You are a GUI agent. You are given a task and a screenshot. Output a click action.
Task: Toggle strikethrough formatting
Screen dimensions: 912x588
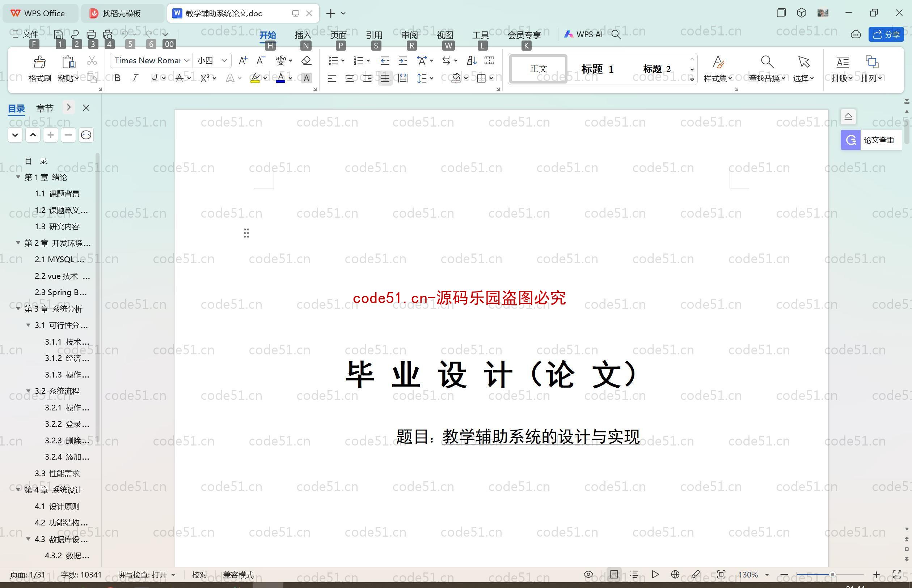(x=179, y=78)
